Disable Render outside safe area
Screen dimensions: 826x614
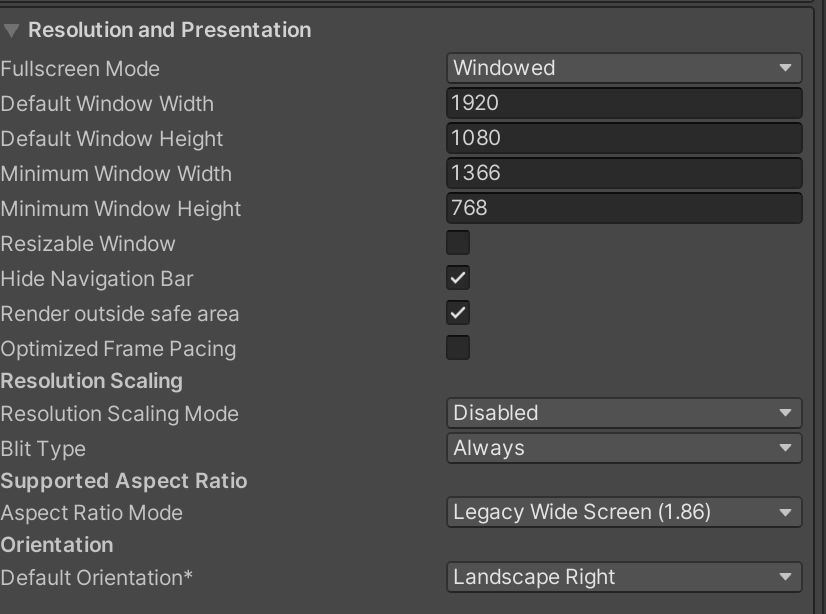click(x=458, y=313)
